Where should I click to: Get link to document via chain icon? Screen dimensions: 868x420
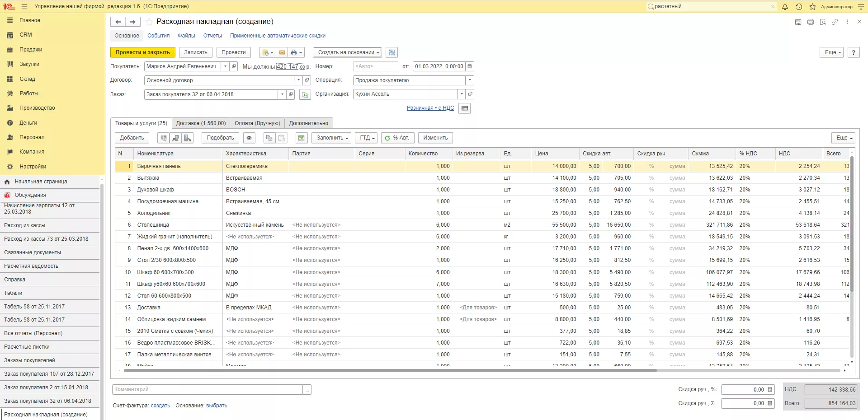[x=835, y=22]
